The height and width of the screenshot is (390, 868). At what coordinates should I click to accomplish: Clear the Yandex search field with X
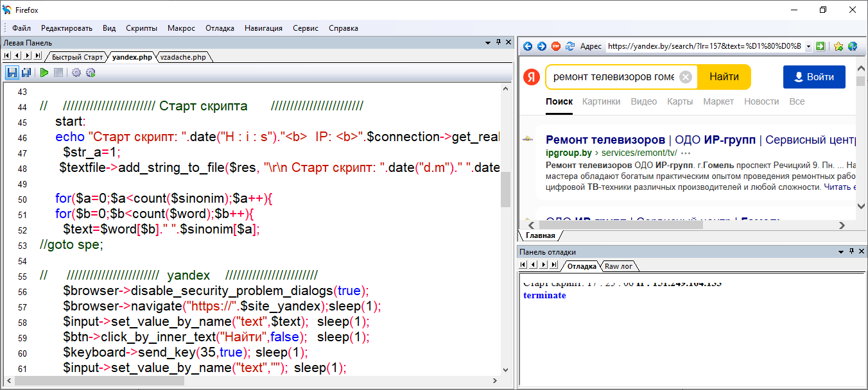click(x=686, y=77)
